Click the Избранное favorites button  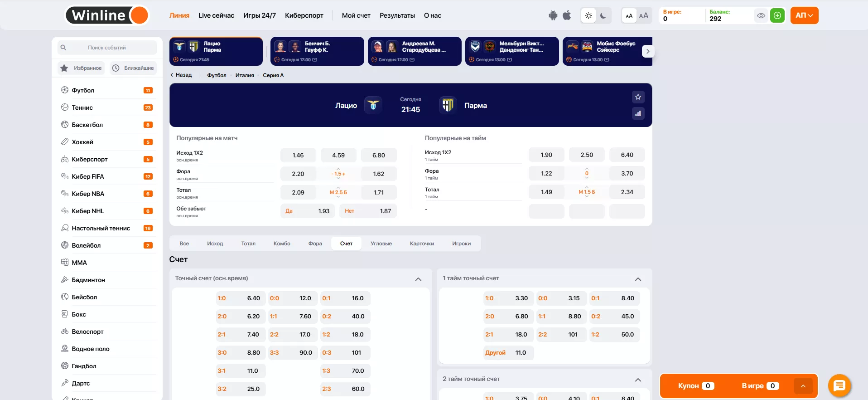pyautogui.click(x=82, y=68)
